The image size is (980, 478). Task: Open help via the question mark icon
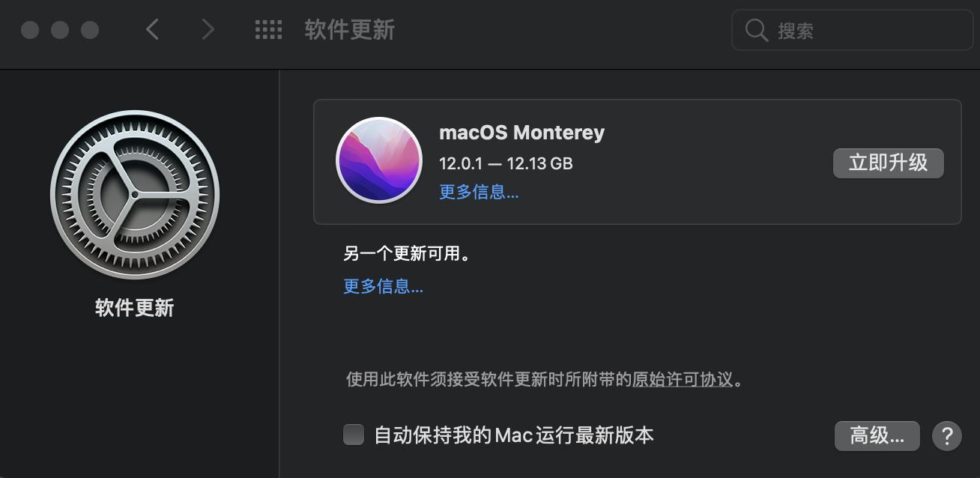click(946, 435)
